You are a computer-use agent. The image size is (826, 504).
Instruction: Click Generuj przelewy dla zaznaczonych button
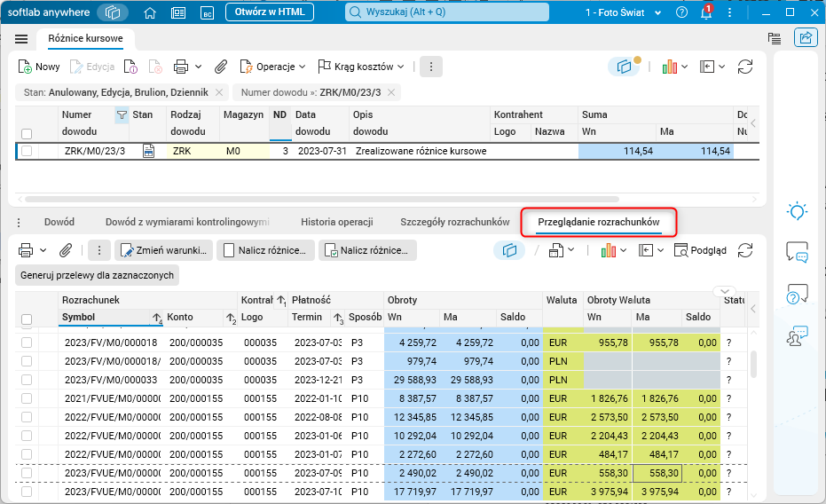98,275
